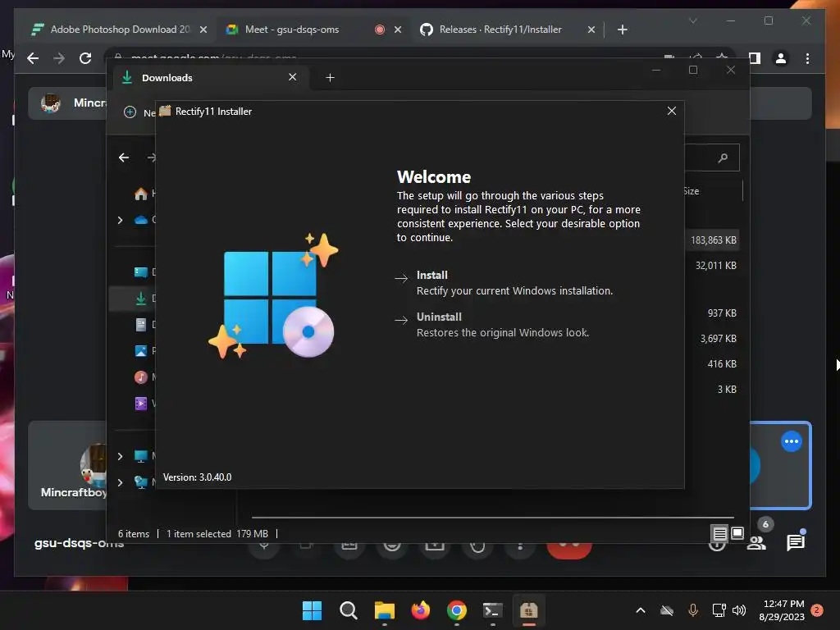Choose Uninstall to restore original Windows look
Screen dimensions: 840x630
(x=492, y=325)
